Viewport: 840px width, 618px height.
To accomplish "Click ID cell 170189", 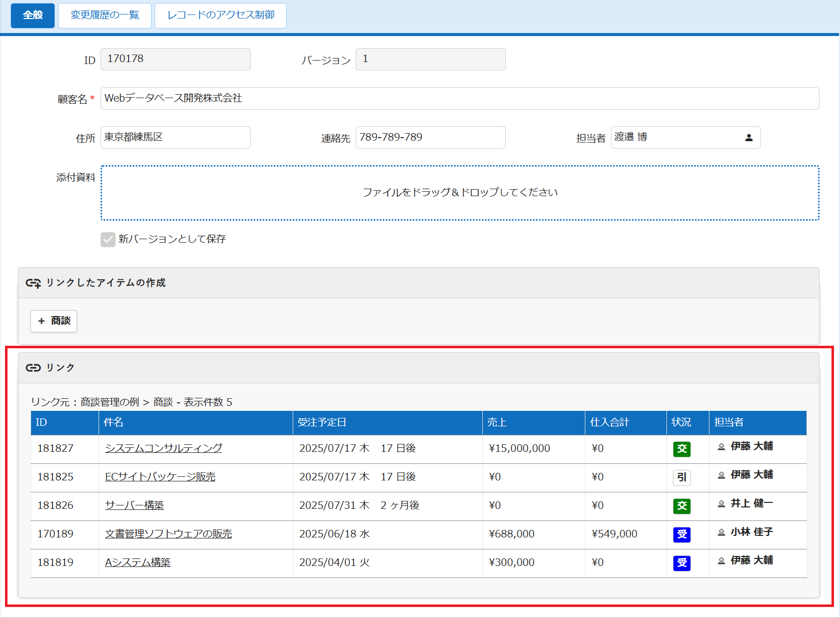I will 65,534.
